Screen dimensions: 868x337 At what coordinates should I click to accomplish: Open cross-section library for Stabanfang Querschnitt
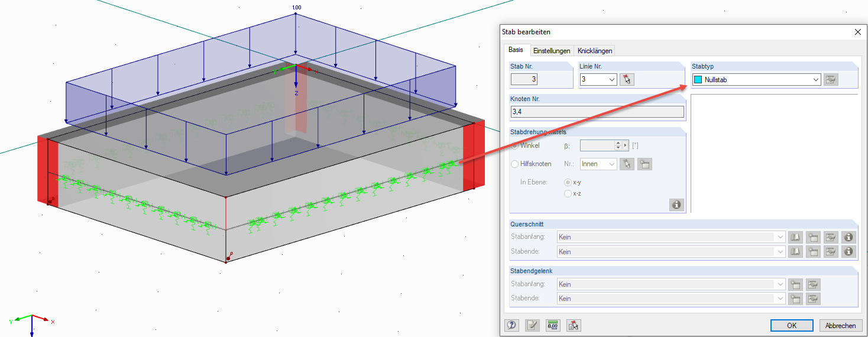pos(796,236)
